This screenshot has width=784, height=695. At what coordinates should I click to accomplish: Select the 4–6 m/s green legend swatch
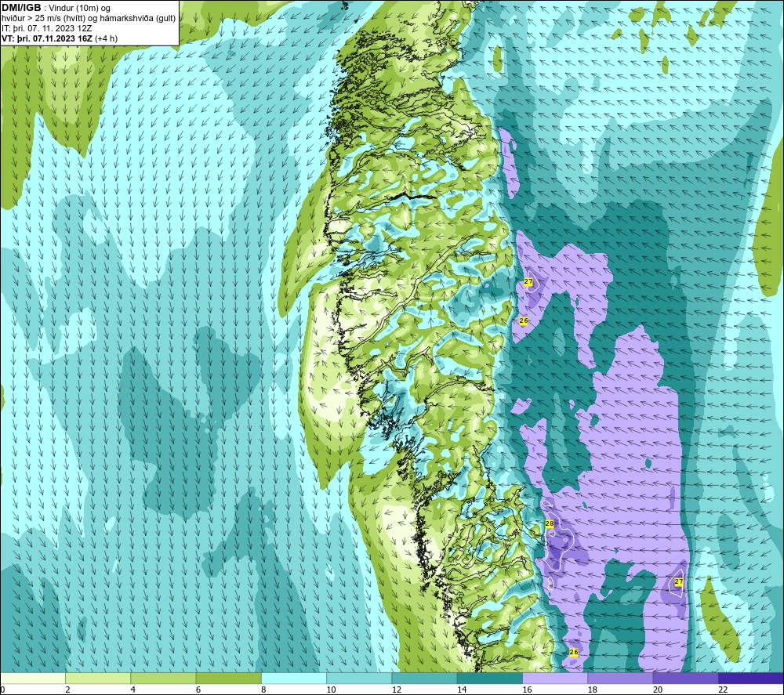point(164,678)
